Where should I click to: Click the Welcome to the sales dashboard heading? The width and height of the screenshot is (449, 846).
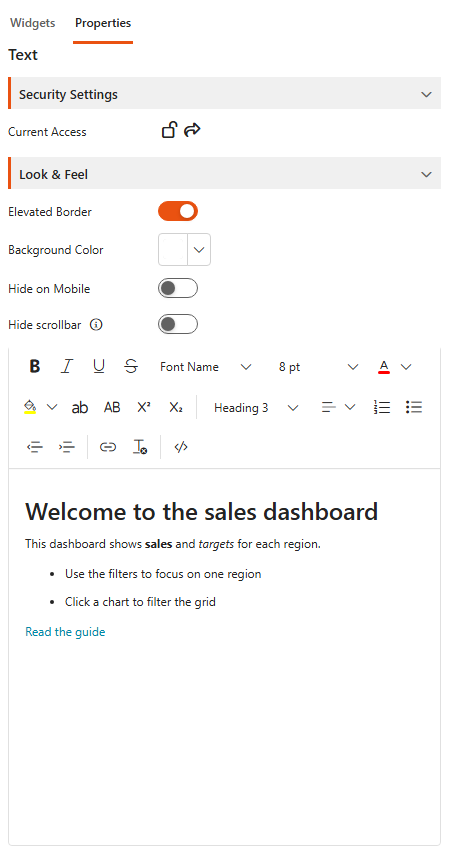(x=202, y=511)
